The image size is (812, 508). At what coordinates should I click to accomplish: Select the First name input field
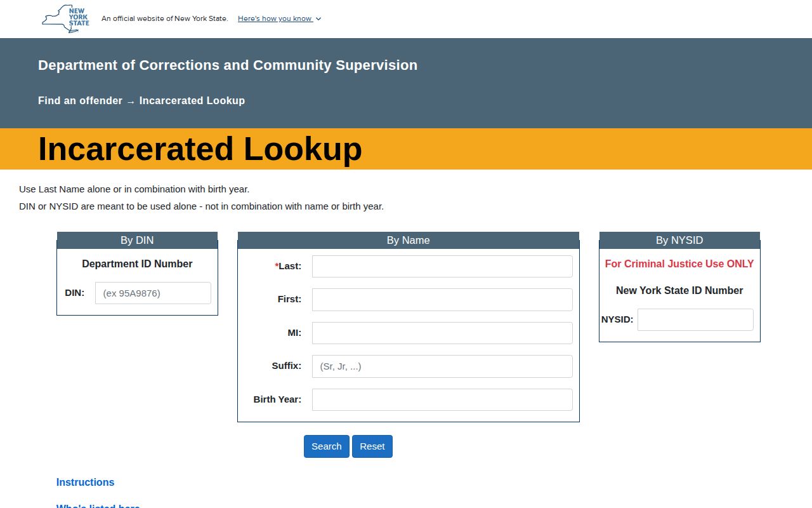pos(442,300)
